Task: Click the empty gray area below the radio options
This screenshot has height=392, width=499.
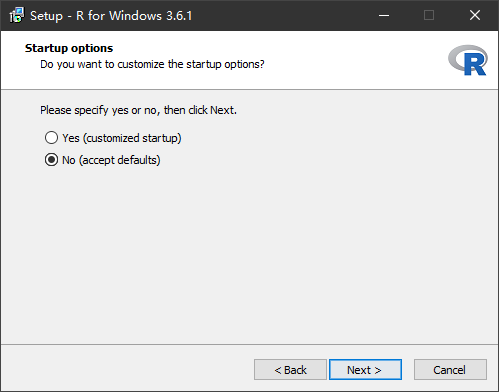Action: pyautogui.click(x=249, y=253)
